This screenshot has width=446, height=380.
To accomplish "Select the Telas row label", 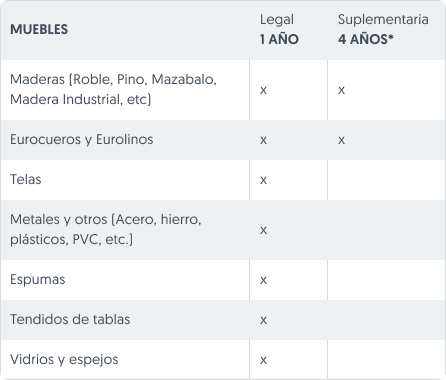I will click(26, 179).
